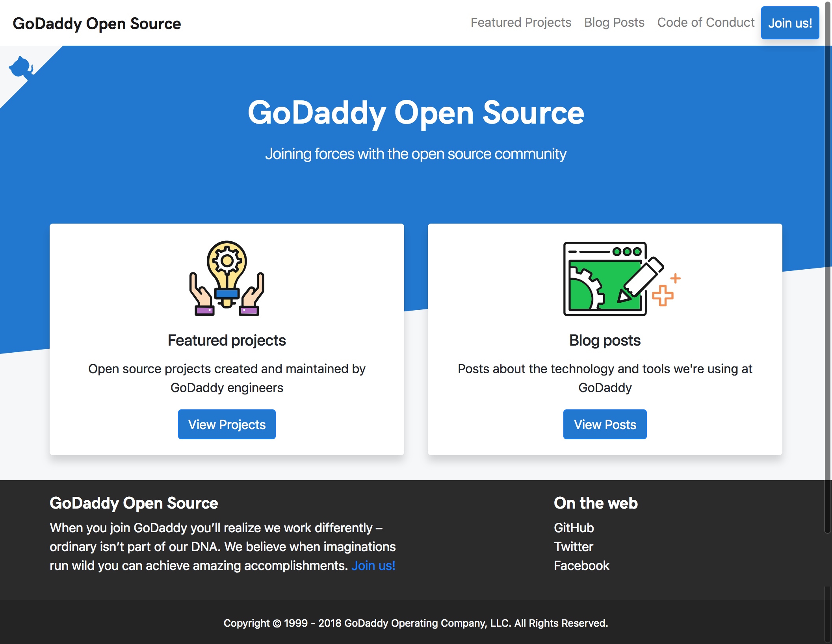The image size is (832, 644).
Task: Click GoDaddy Open Source navbar brand
Action: pyautogui.click(x=97, y=24)
